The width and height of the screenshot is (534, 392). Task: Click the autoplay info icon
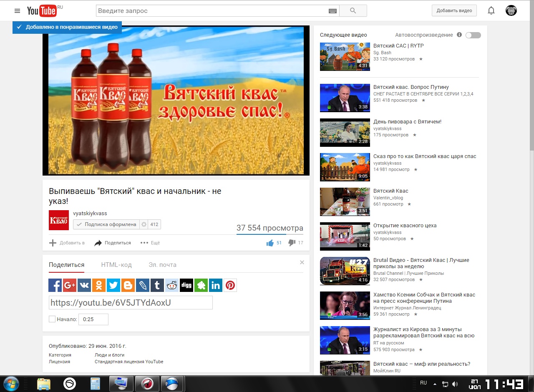coord(459,35)
